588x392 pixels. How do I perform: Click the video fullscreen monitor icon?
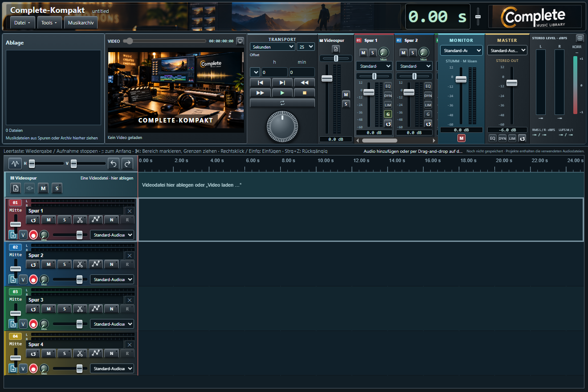pyautogui.click(x=240, y=41)
